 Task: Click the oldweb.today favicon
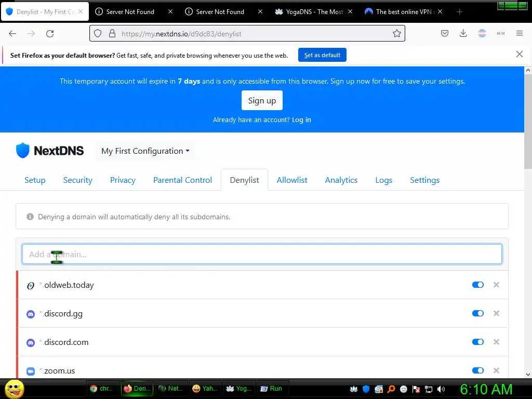pyautogui.click(x=31, y=286)
